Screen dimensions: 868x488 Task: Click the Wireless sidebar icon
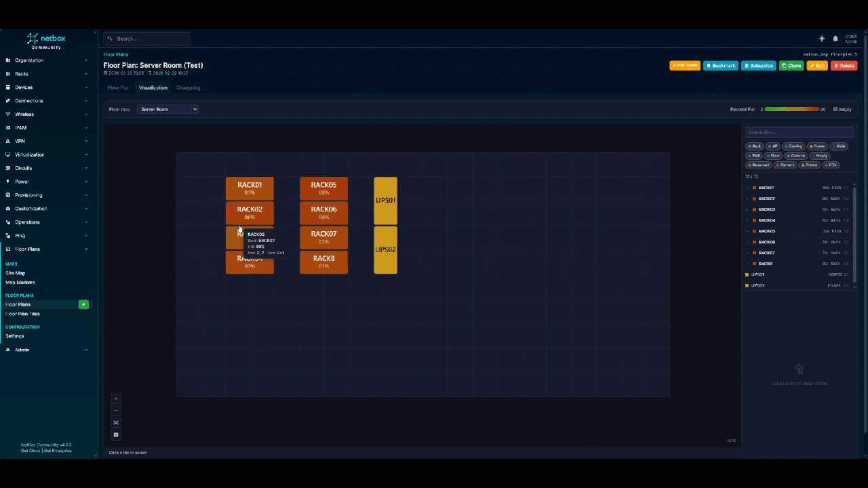[7, 115]
